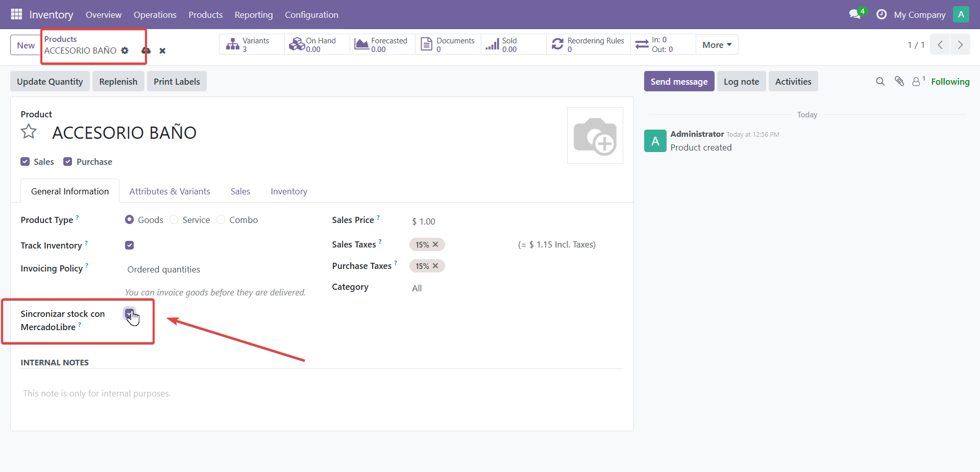Discard changes with the X icon
The image size is (980, 472).
[x=162, y=51]
